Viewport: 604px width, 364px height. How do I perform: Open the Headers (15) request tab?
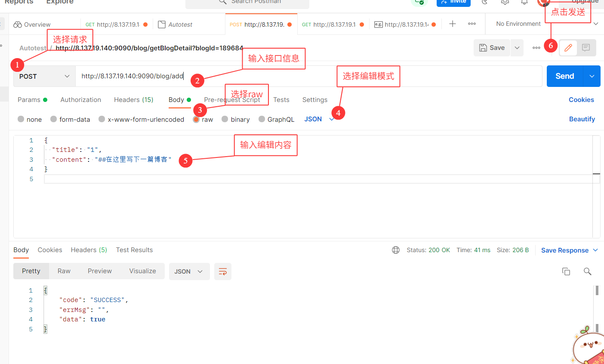coord(134,100)
